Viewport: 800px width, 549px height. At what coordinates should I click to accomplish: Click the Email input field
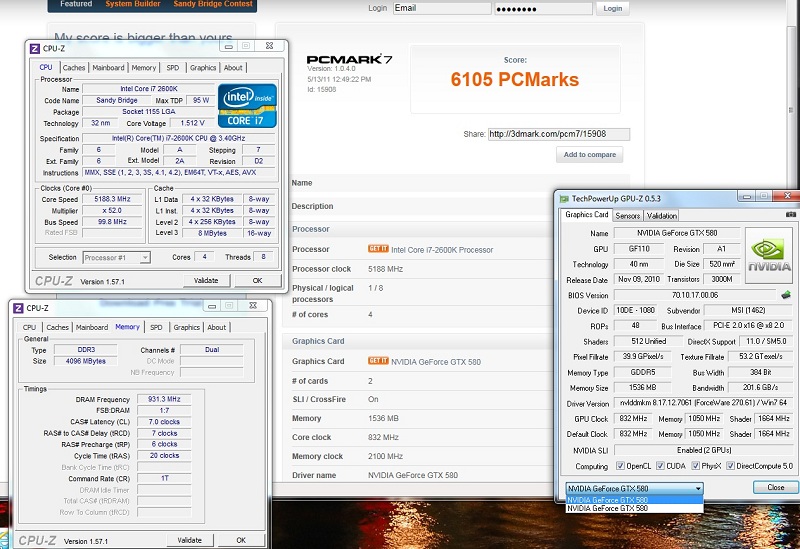pos(442,8)
